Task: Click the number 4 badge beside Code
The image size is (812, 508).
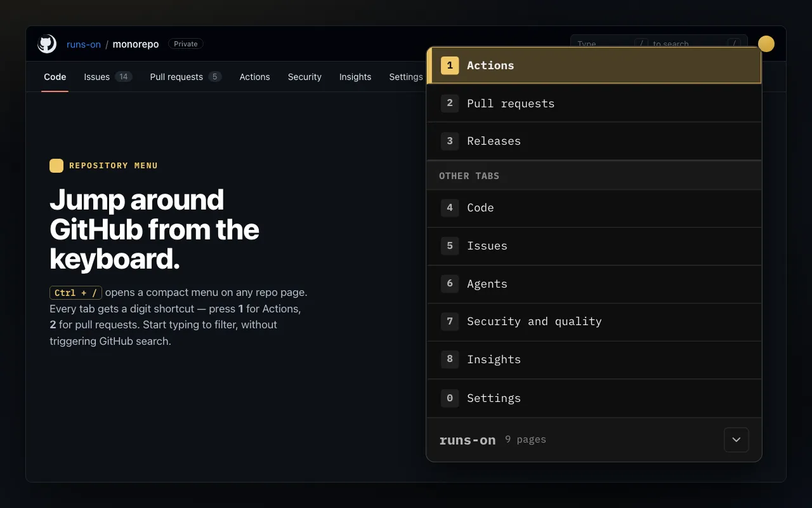Action: coord(450,208)
